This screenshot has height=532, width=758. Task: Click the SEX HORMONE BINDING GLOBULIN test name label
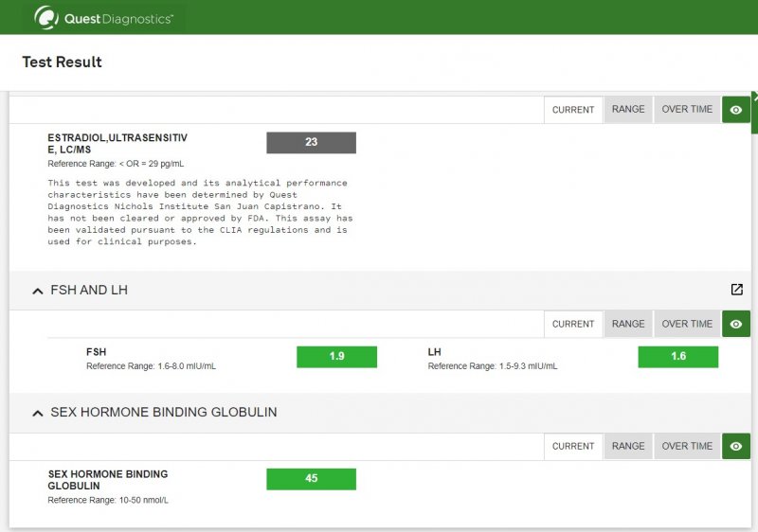pyautogui.click(x=108, y=480)
